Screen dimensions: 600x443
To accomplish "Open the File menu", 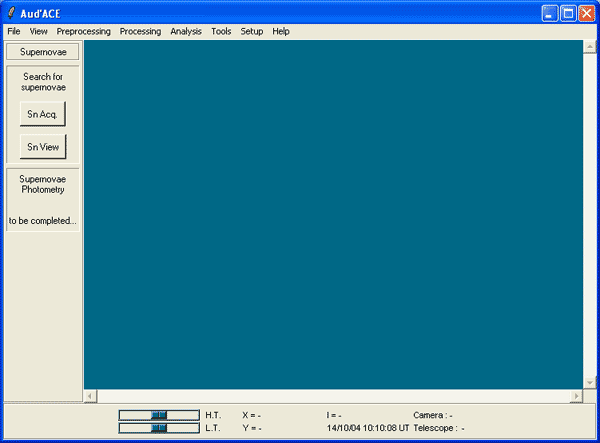I will pyautogui.click(x=14, y=31).
